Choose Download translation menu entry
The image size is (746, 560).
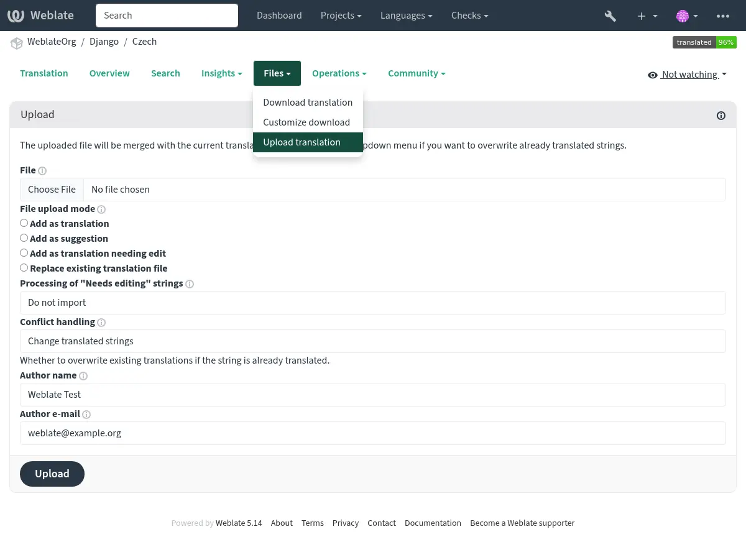click(x=308, y=103)
